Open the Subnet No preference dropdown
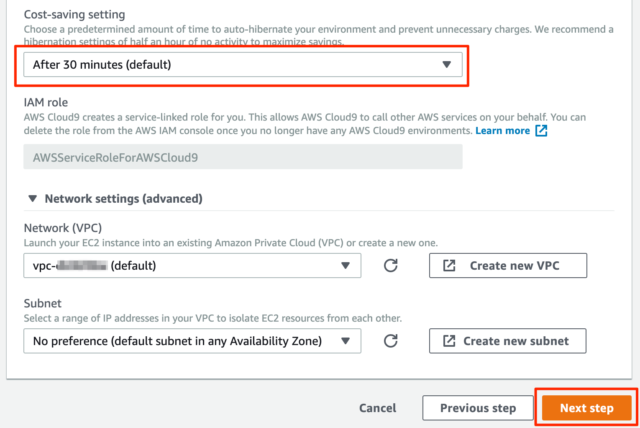This screenshot has height=428, width=640. point(192,341)
